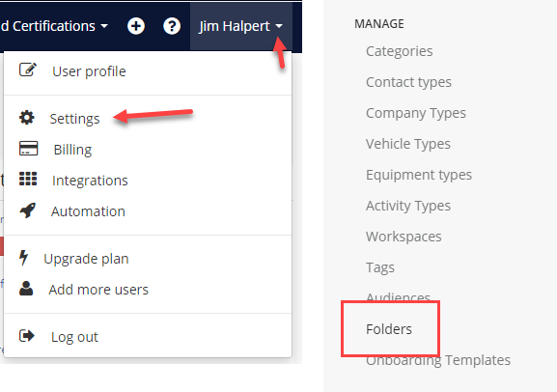Click the Integrations grid icon
Screen dimensions: 557x392
pos(28,180)
